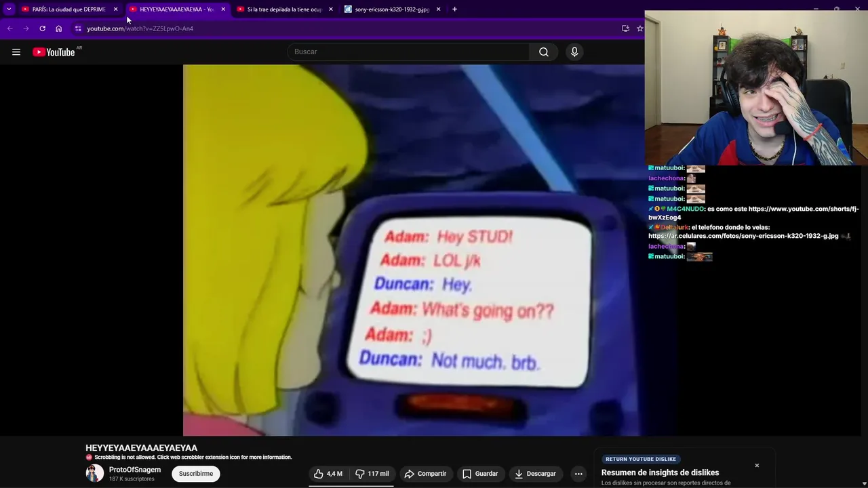Image resolution: width=868 pixels, height=488 pixels.
Task: Click the Resumen de insights de dislikes heading
Action: point(660,472)
